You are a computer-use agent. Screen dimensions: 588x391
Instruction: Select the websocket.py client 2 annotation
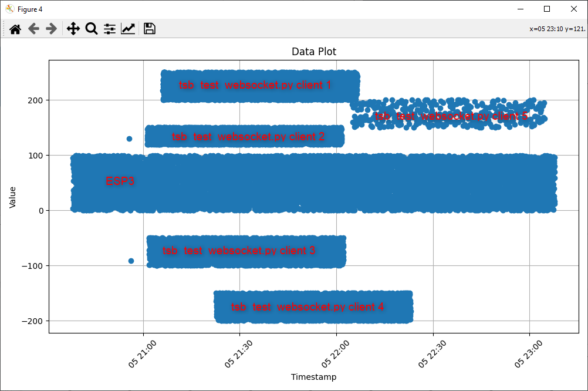pos(248,137)
